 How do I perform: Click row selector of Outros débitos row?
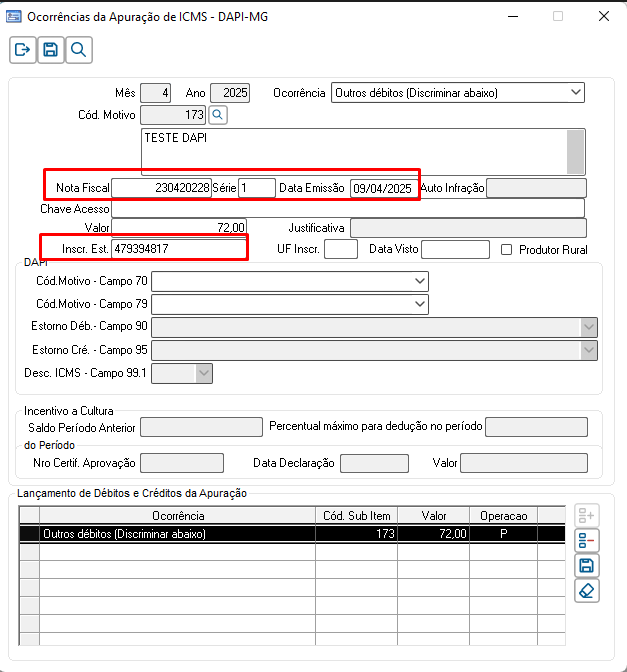30,534
